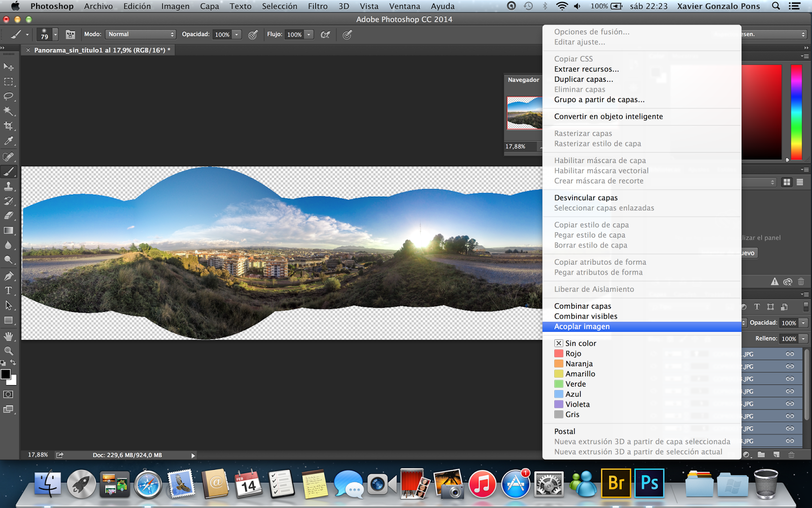
Task: Open the brush tool preset picker arrow
Action: coord(27,35)
